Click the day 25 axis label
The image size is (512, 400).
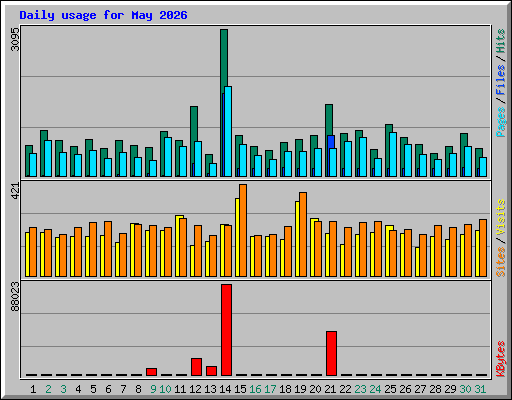390,389
